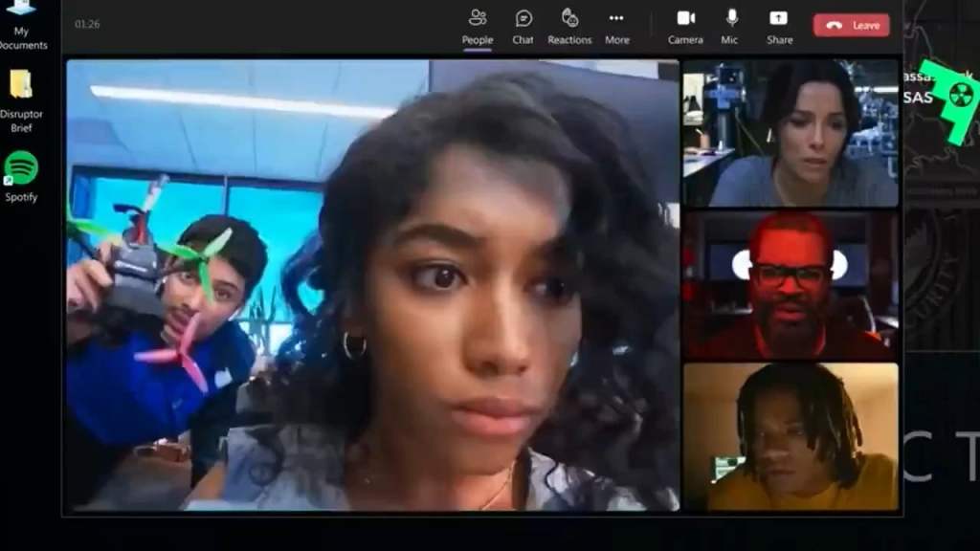Launch the Spotify desktop shortcut
The image size is (980, 551).
pos(21,177)
